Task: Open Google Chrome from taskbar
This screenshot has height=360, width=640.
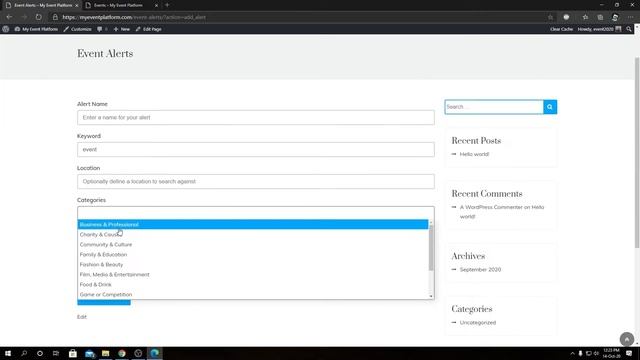Action: (x=122, y=353)
